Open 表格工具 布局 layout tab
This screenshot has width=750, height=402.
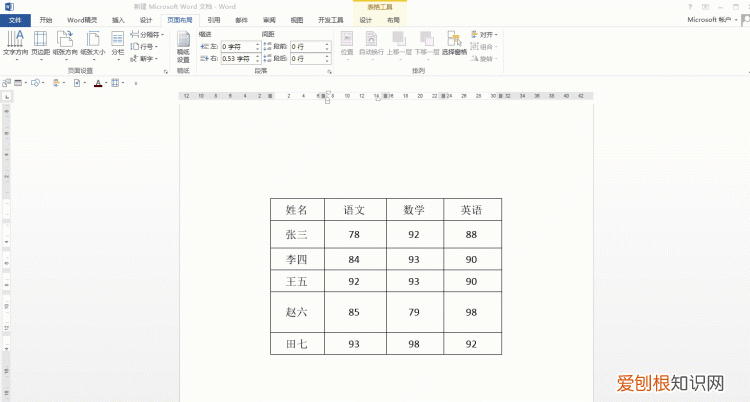pos(393,20)
